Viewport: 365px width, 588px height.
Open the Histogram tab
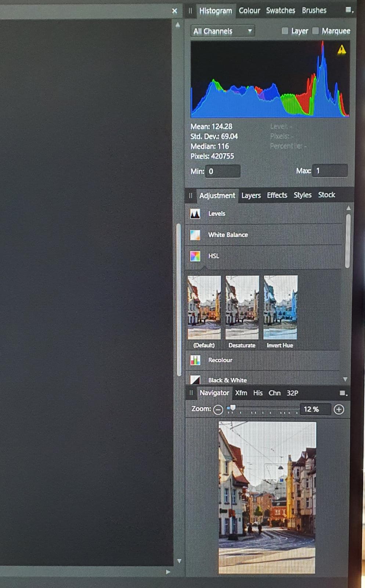[215, 11]
